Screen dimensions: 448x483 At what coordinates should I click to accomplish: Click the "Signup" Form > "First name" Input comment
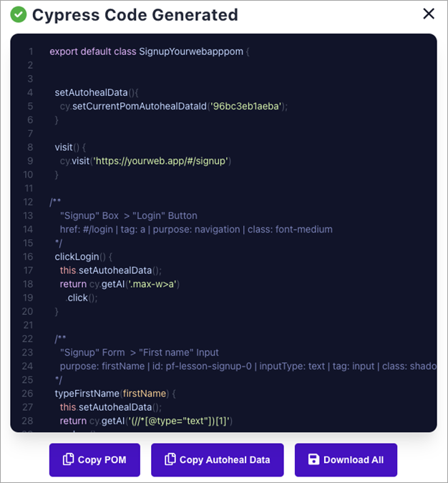tap(139, 352)
